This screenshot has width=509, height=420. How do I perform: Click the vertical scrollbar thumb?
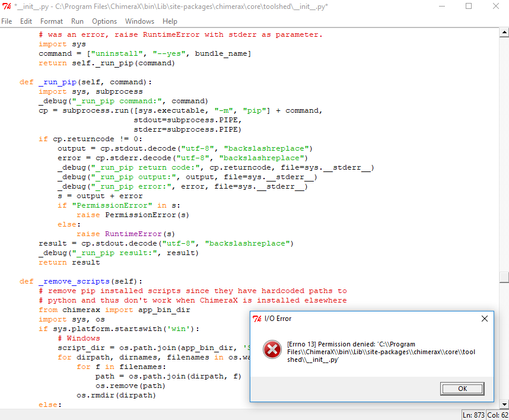pyautogui.click(x=504, y=276)
